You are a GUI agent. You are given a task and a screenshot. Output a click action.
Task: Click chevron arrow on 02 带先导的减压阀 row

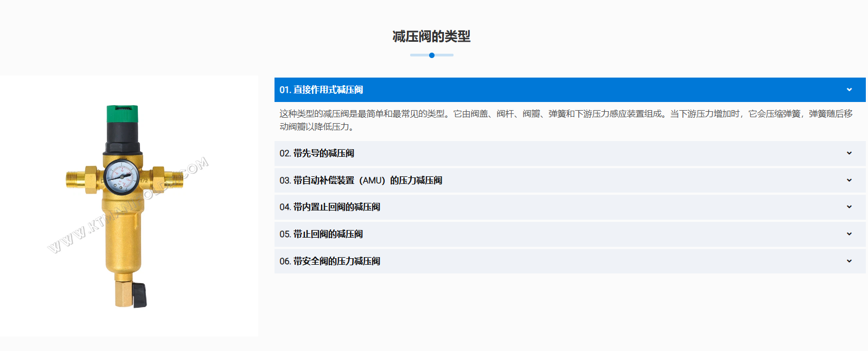849,154
